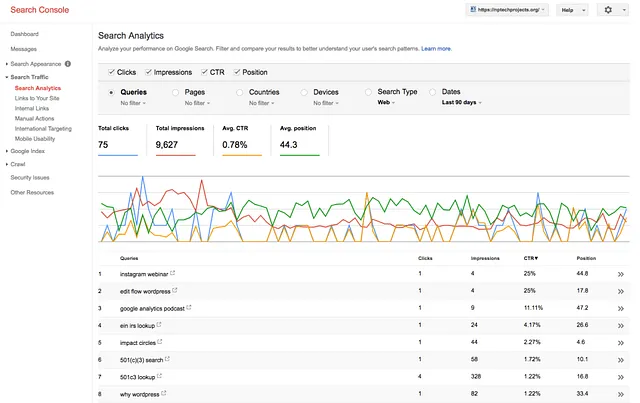Collapse the Search Traffic menu section

(x=7, y=77)
